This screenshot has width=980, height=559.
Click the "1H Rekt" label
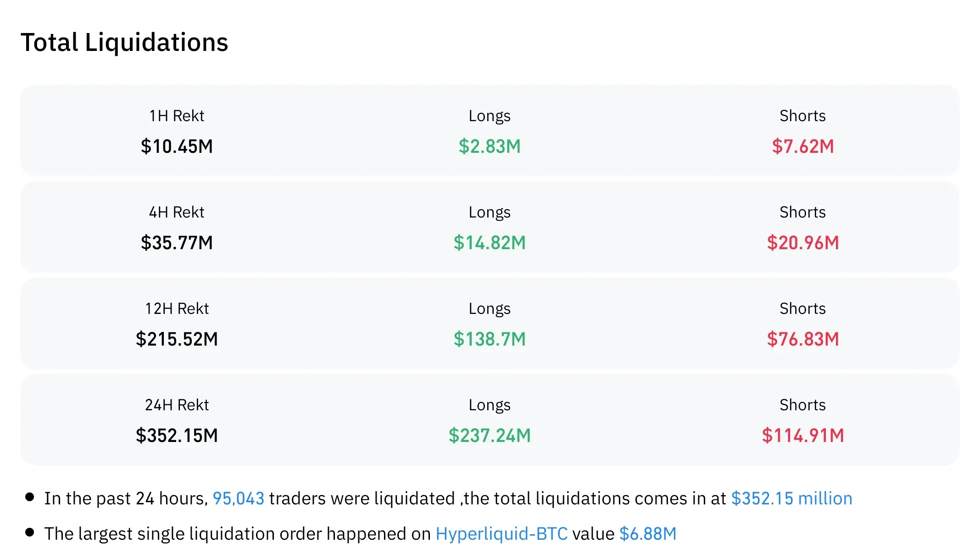click(177, 116)
